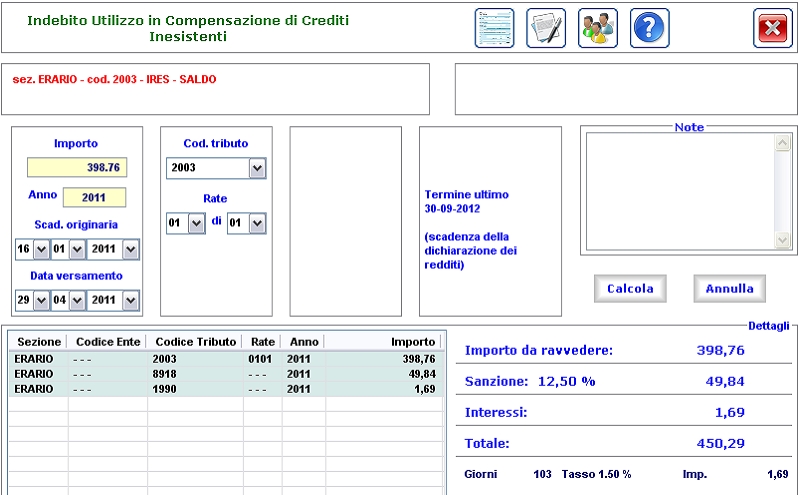Click the Codice Ente column header
The image size is (800, 495).
point(108,342)
